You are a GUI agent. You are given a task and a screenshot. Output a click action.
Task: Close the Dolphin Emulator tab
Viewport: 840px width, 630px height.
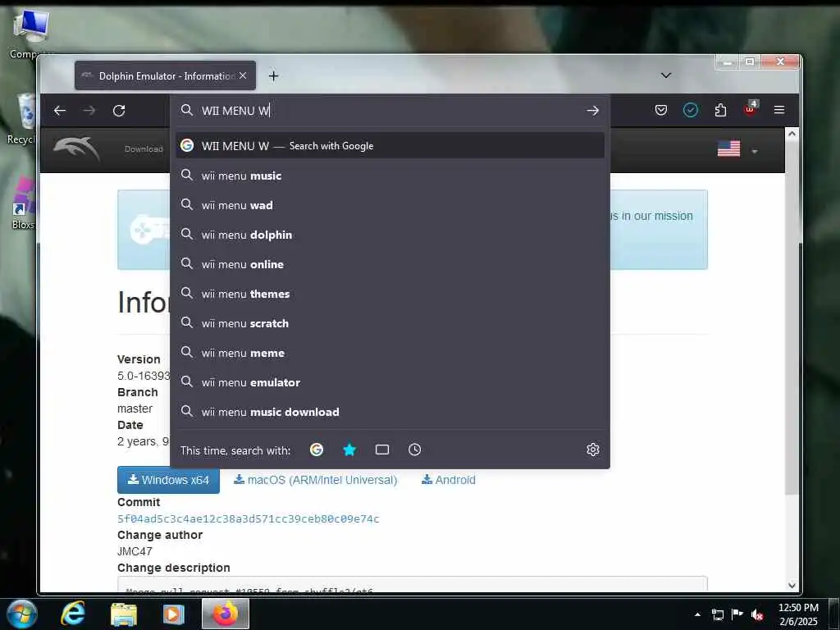pos(243,75)
